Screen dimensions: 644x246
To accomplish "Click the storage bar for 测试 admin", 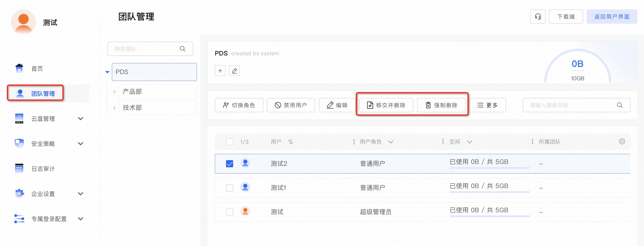I will [490, 216].
